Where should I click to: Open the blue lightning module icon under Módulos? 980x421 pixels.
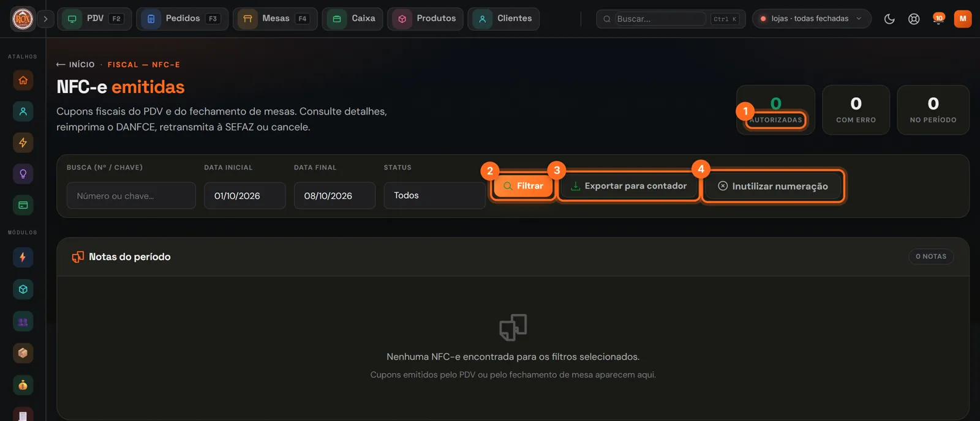(23, 257)
